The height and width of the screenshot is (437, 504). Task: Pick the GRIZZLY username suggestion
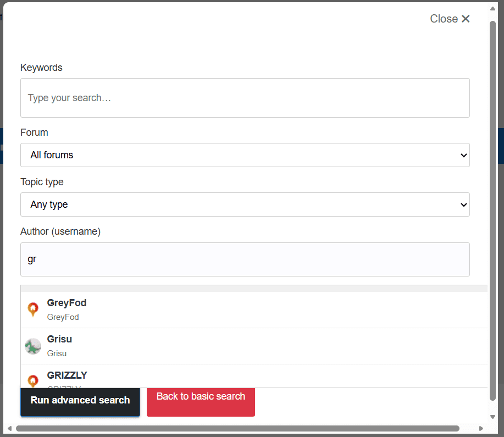point(67,375)
